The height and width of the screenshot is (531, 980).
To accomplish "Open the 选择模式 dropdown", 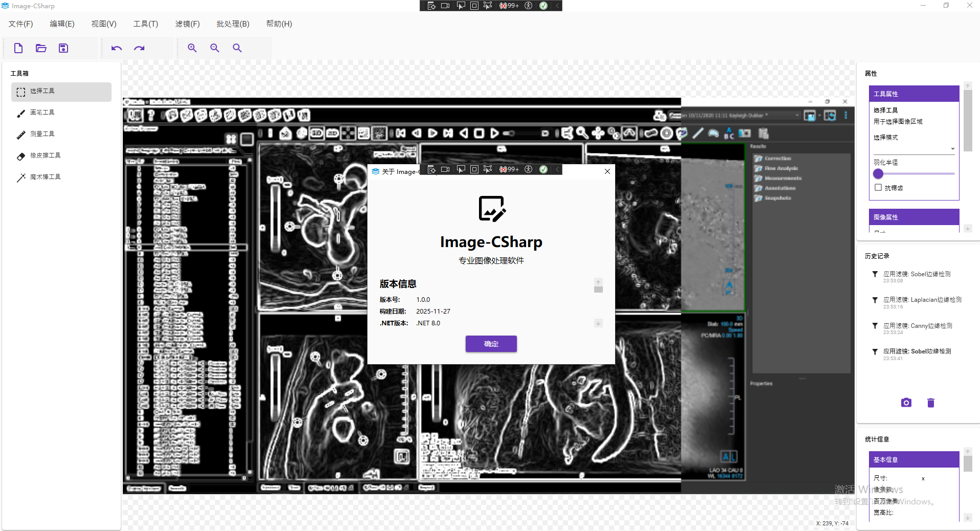I will tap(914, 149).
